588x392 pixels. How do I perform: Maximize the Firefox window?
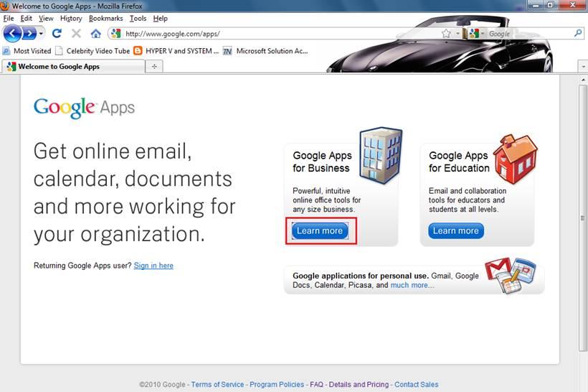(x=551, y=5)
